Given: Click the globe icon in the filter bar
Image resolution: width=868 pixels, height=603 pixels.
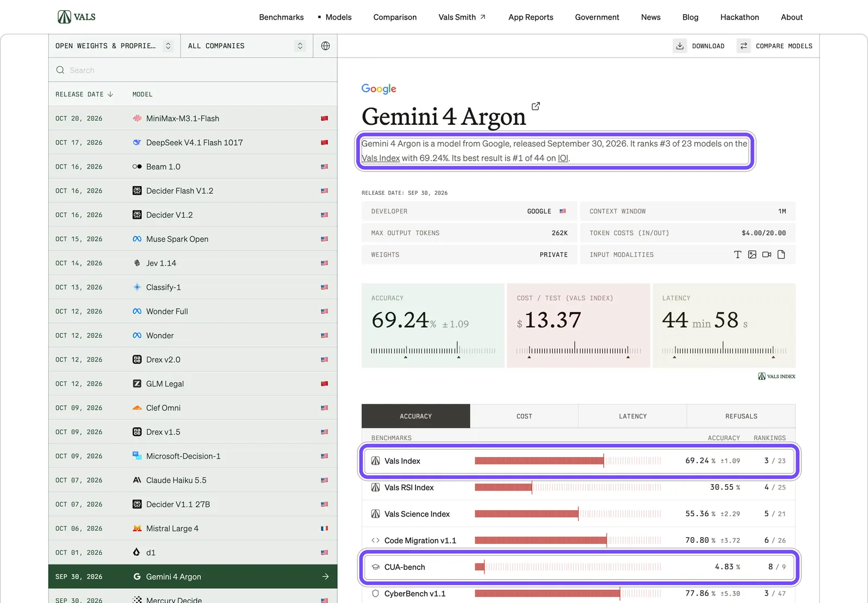Looking at the screenshot, I should 325,46.
